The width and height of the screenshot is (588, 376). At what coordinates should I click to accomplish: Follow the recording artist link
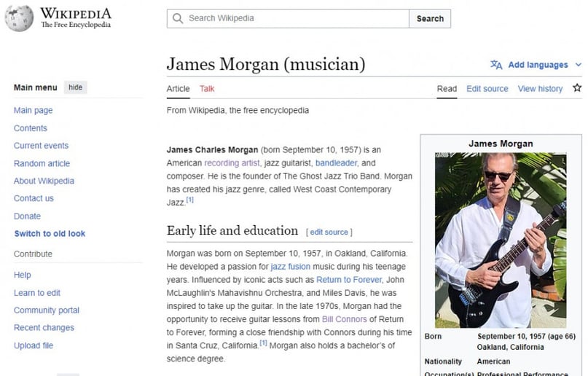pyautogui.click(x=232, y=163)
